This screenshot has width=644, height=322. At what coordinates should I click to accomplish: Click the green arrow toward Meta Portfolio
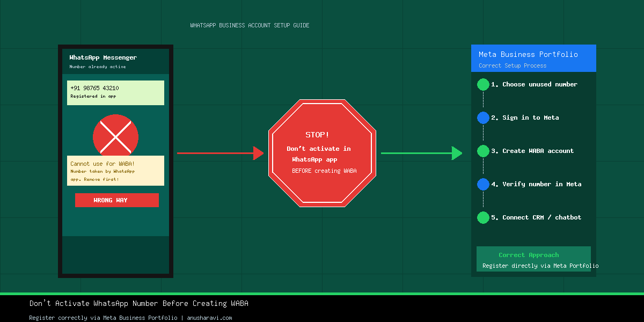pos(422,153)
